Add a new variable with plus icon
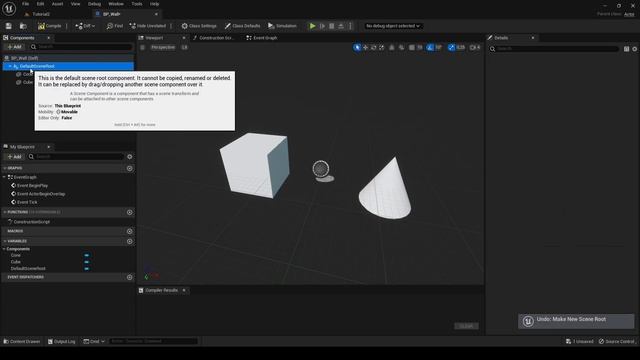 [129, 241]
